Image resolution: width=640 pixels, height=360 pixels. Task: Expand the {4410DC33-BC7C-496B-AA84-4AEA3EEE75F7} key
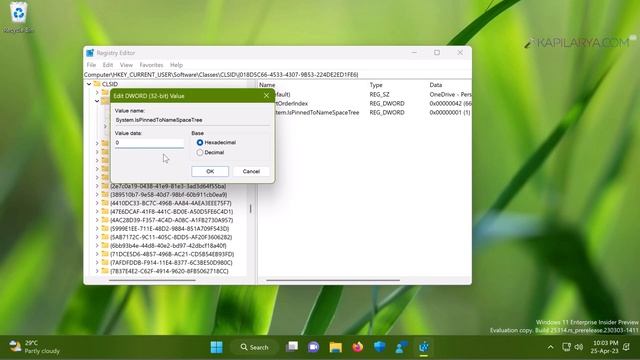pyautogui.click(x=97, y=203)
